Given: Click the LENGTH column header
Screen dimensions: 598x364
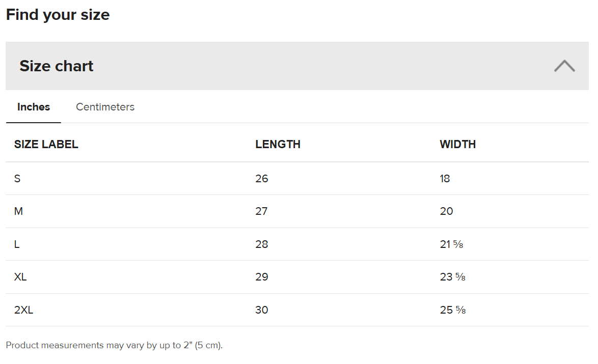Looking at the screenshot, I should coord(278,144).
